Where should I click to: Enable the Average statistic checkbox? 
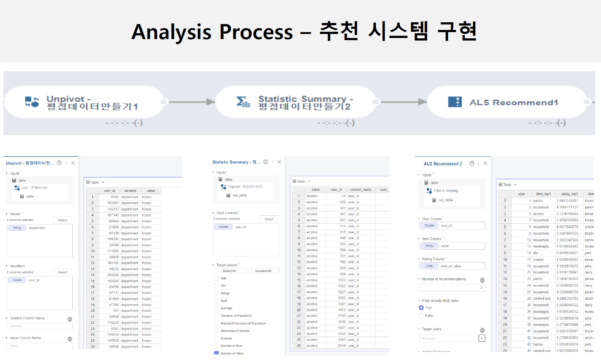216,308
